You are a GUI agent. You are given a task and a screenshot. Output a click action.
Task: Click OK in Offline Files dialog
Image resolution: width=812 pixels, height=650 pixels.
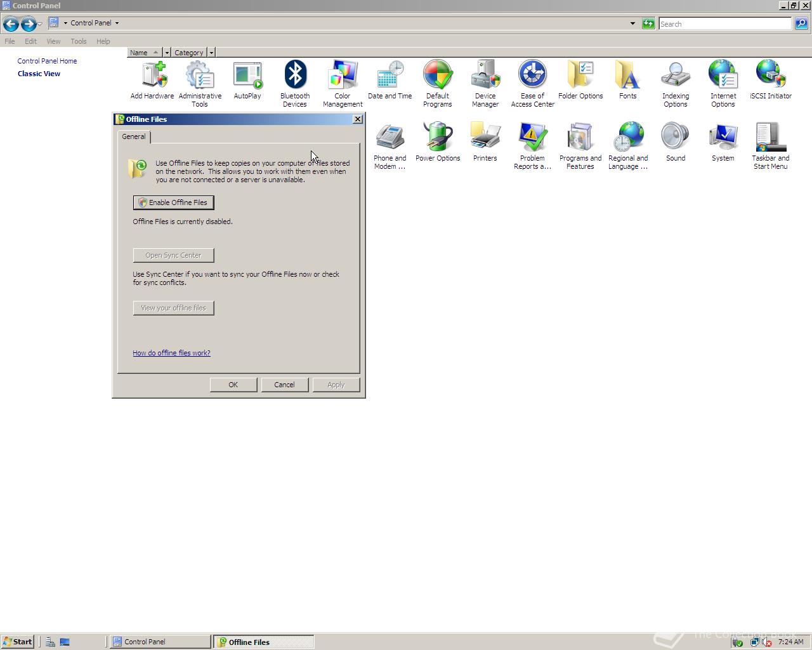233,385
